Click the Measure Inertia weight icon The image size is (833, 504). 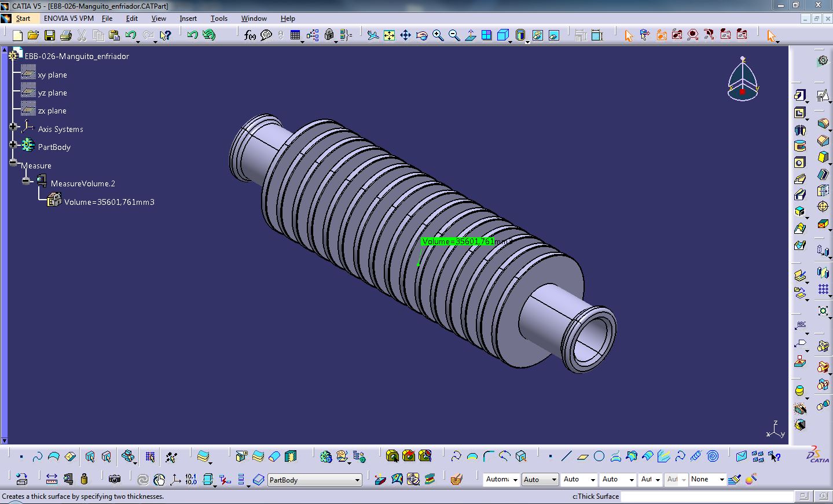point(85,479)
